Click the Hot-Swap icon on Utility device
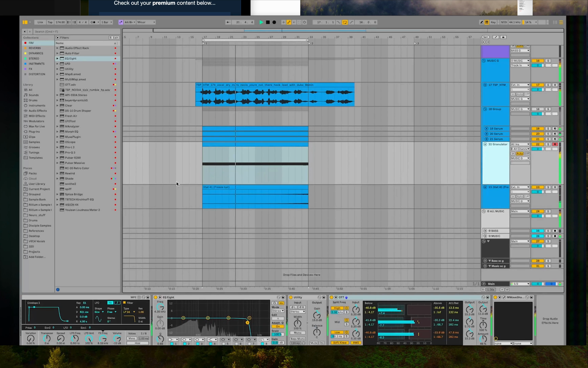This screenshot has height=368, width=588. tap(319, 297)
